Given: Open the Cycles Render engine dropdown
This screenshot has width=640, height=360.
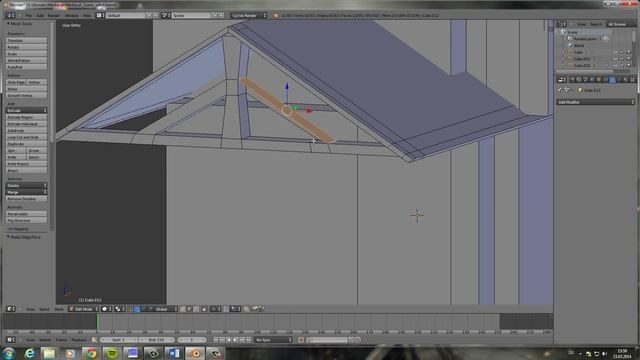Looking at the screenshot, I should tap(249, 15).
